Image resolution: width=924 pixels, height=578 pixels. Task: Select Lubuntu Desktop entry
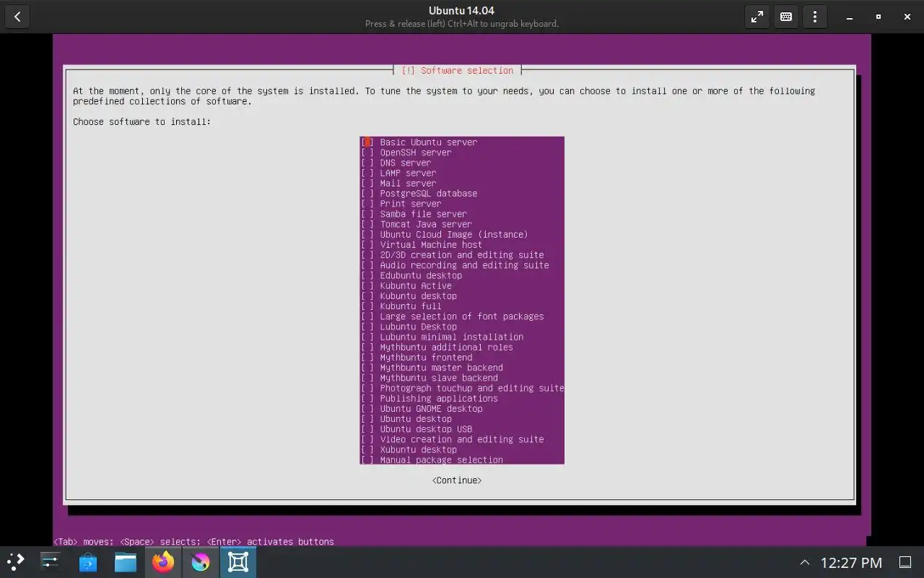462,327
